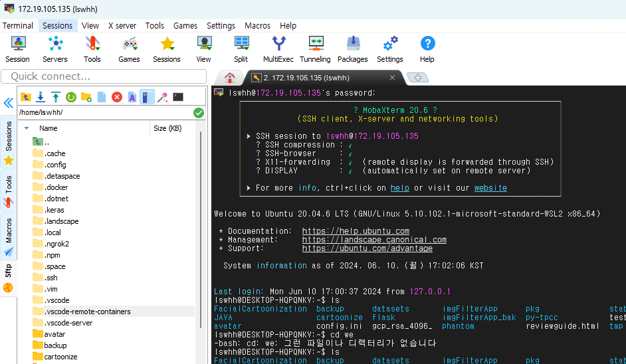Switch to the Macros sidebar tab

[x=9, y=236]
